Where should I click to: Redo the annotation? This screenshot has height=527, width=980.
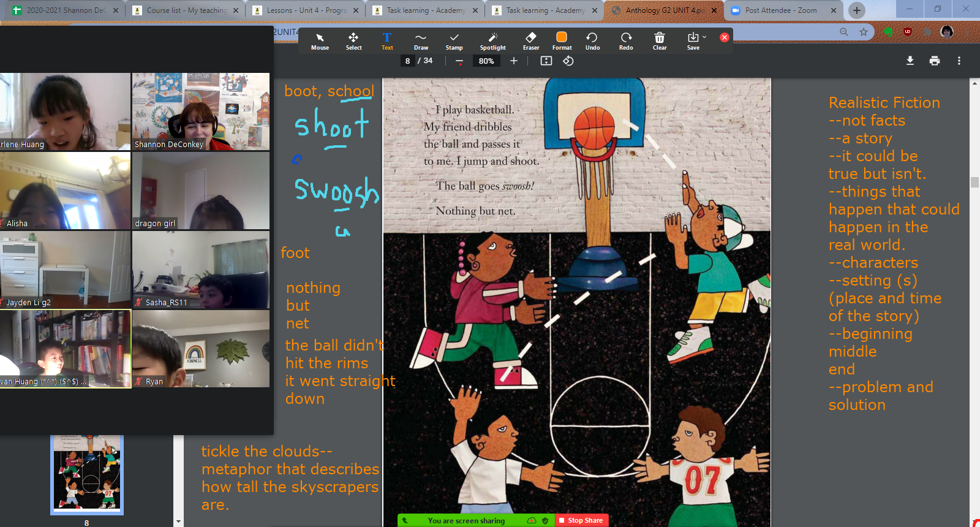[626, 41]
